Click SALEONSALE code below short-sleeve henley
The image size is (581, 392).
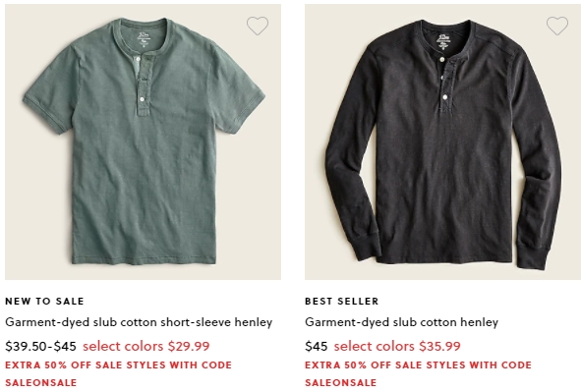coord(41,383)
